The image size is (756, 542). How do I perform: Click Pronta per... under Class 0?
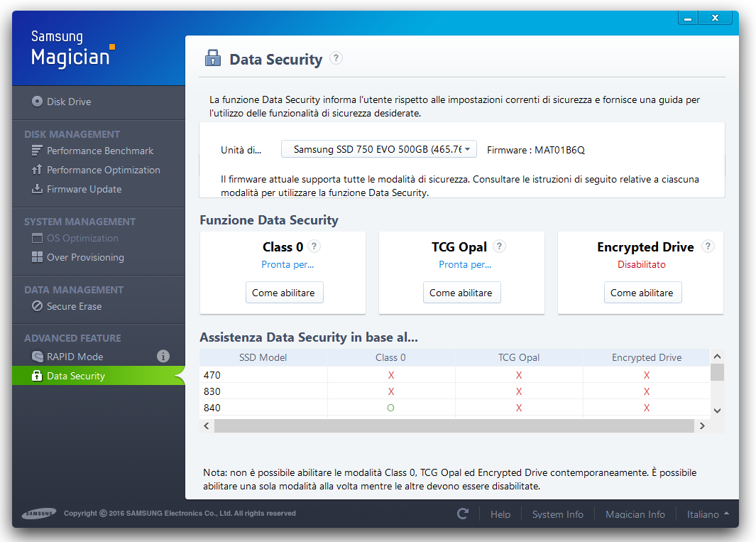tap(287, 264)
